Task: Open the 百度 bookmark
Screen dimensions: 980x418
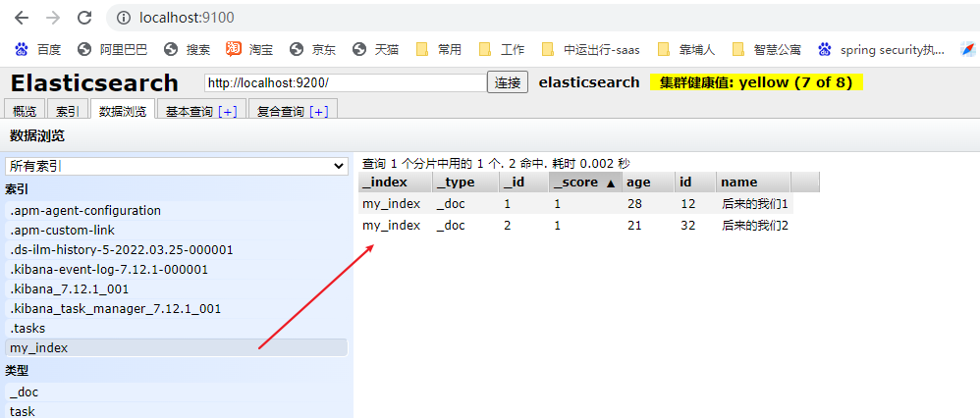Action: (38, 49)
